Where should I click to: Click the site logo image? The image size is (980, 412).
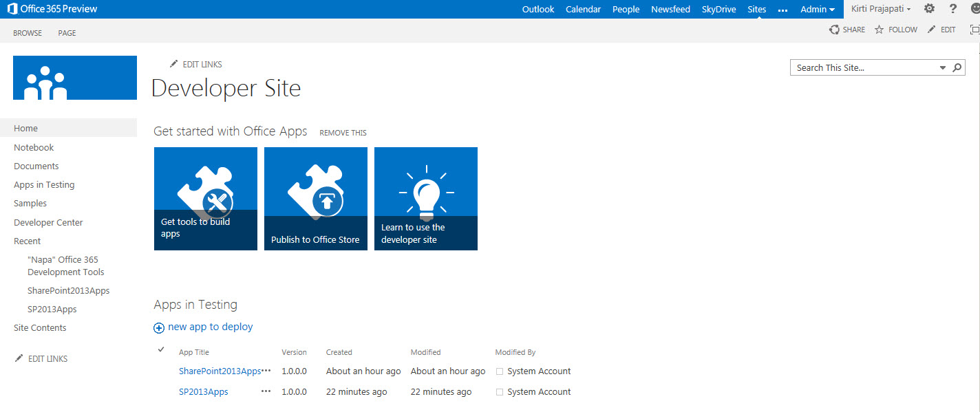coord(75,78)
